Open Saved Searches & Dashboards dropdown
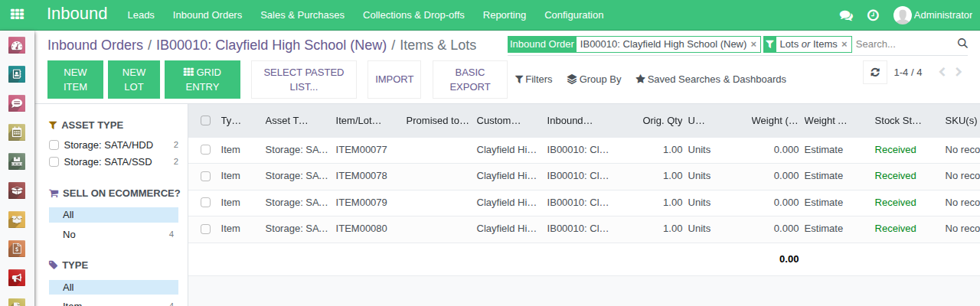Screen dimensions: 980x306 click(x=710, y=79)
